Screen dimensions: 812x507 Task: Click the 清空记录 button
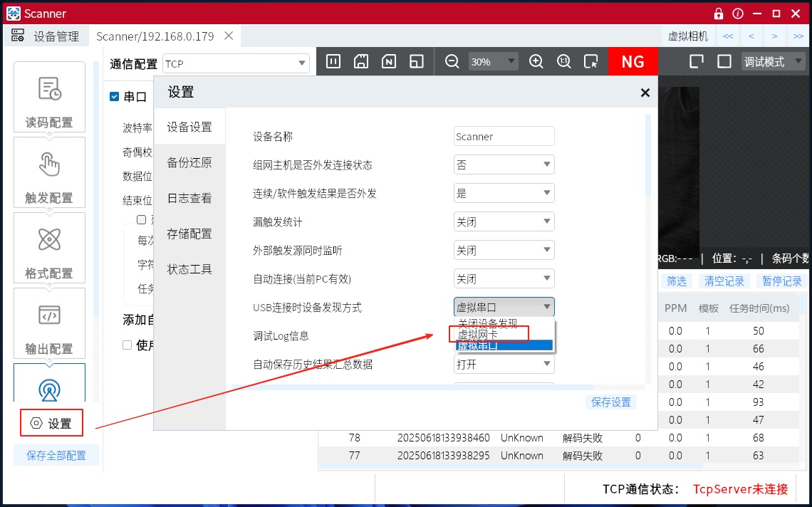pos(724,281)
